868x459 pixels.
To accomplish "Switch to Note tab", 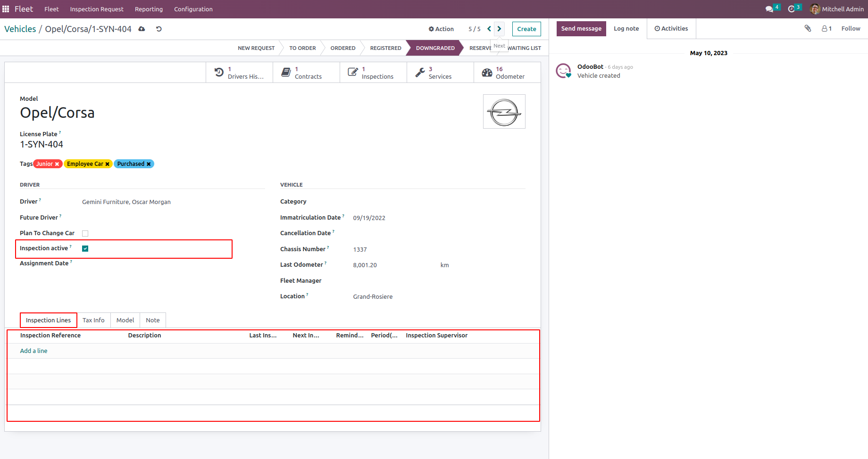I will click(153, 320).
